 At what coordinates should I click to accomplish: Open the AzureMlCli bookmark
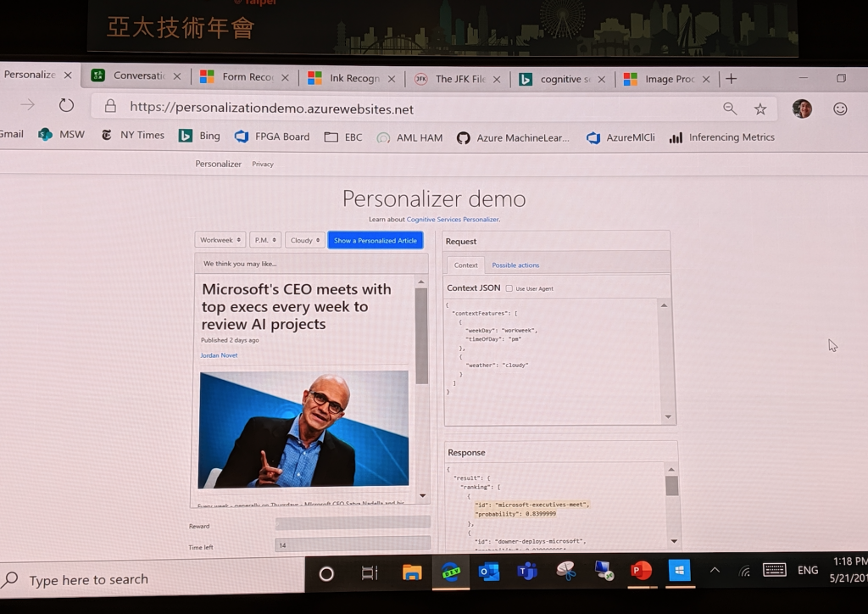point(620,137)
